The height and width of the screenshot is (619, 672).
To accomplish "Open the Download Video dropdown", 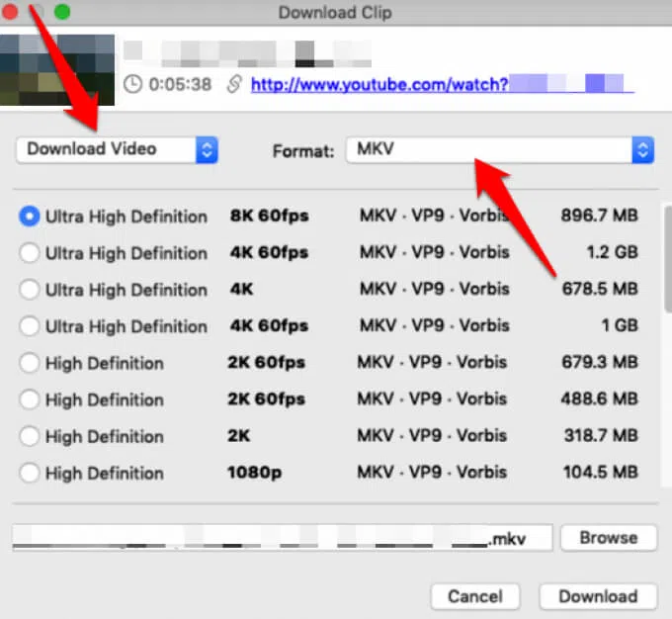I will coord(117,149).
